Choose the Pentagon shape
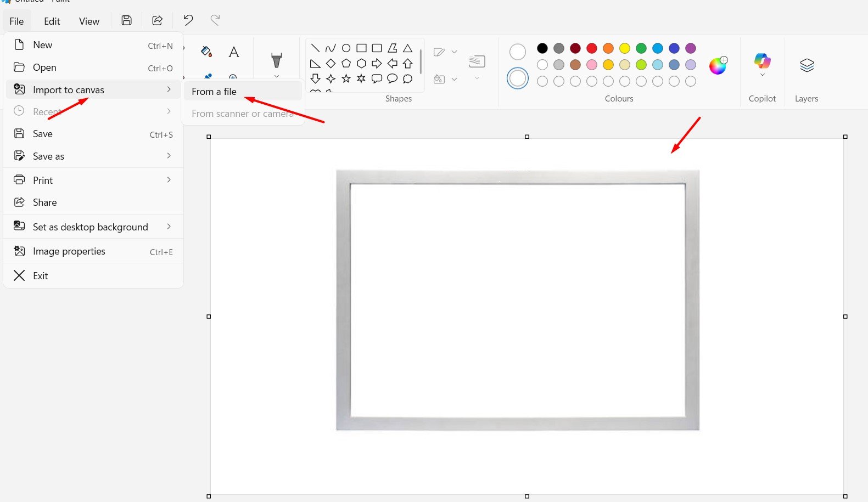 coord(346,63)
